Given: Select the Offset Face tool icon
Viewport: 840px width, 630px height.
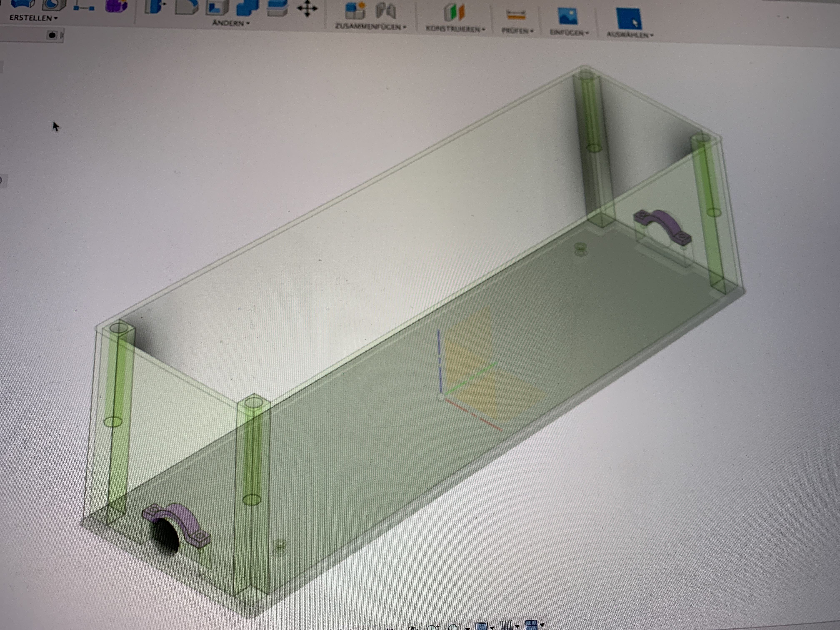Looking at the screenshot, I should click(x=277, y=7).
